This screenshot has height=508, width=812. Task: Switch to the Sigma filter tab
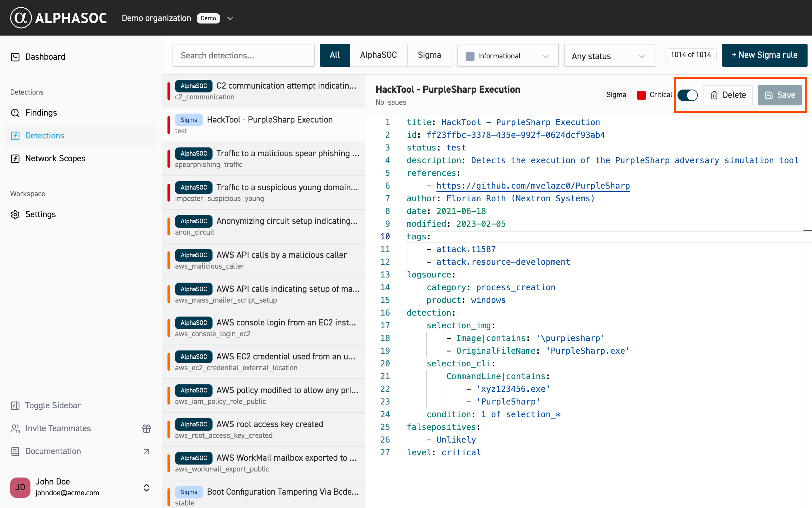[429, 55]
